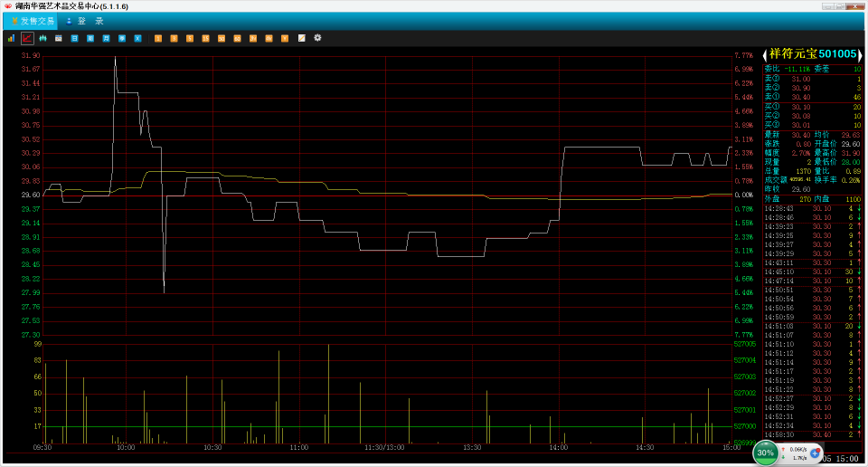Open the 发售交易 tab
The image size is (868, 467).
(x=33, y=21)
